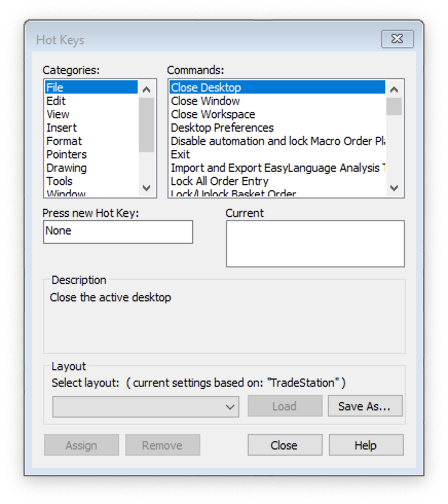
Task: Select the File category
Action: (x=91, y=87)
